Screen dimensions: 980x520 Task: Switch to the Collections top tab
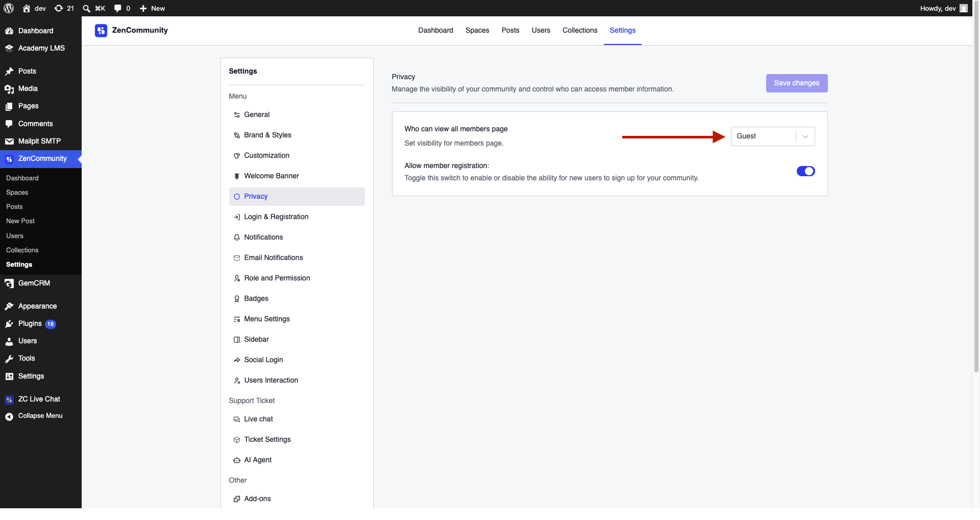click(580, 31)
